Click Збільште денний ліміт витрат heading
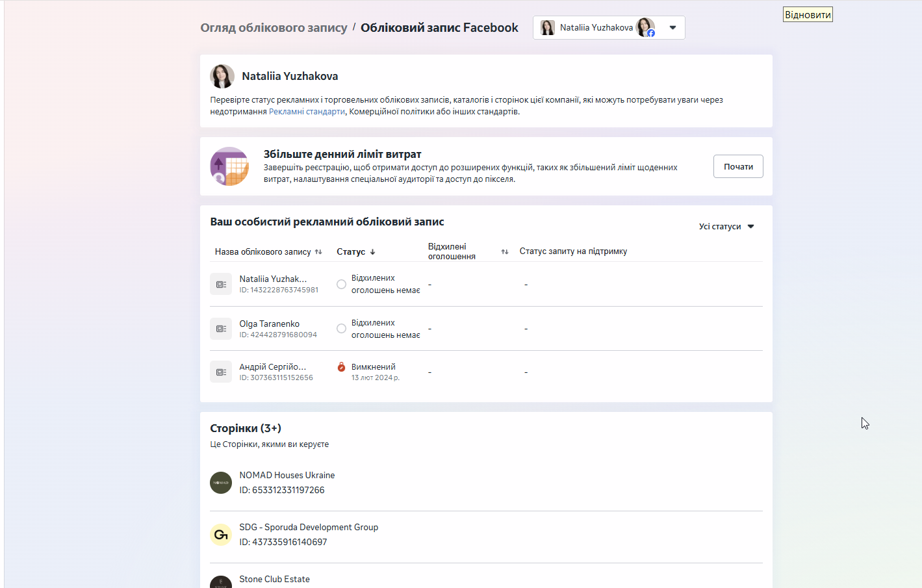922x588 pixels. [342, 154]
